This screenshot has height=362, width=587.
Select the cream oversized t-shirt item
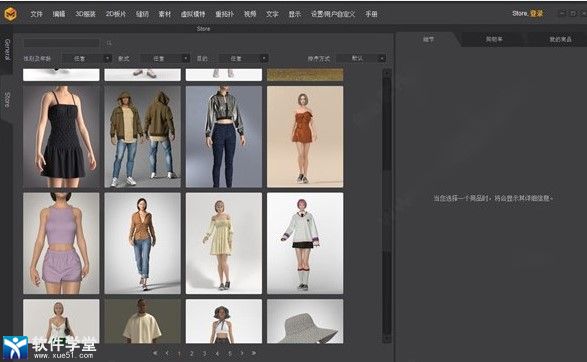coord(143,321)
